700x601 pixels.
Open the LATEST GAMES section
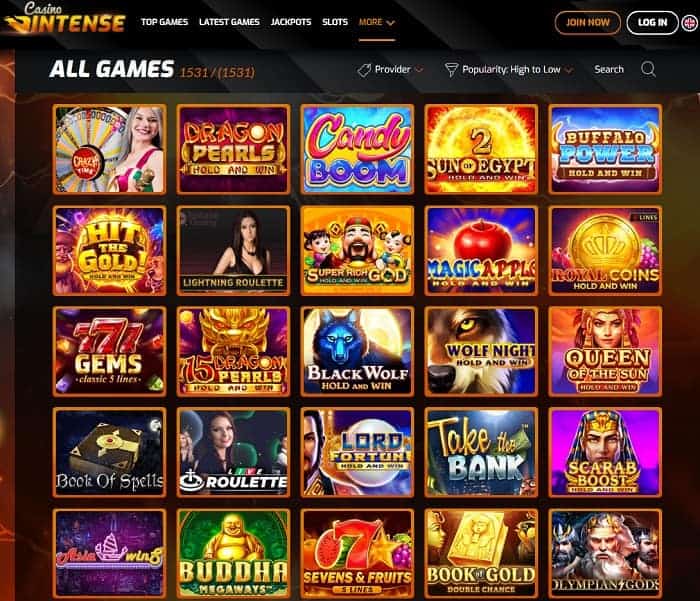point(229,22)
